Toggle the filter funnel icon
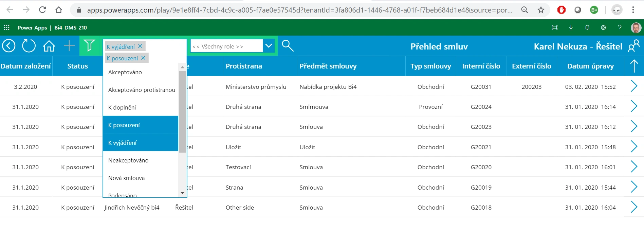This screenshot has height=235, width=644. pos(89,45)
